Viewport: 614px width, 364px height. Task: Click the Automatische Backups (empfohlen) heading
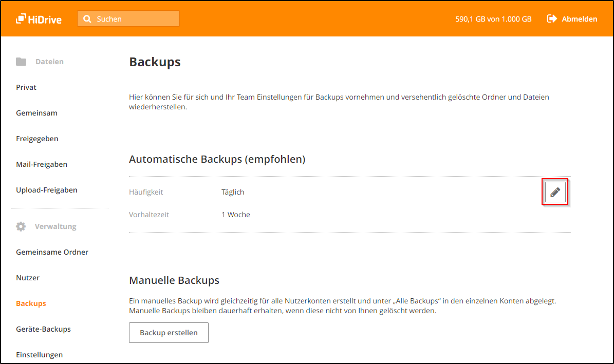click(x=217, y=159)
